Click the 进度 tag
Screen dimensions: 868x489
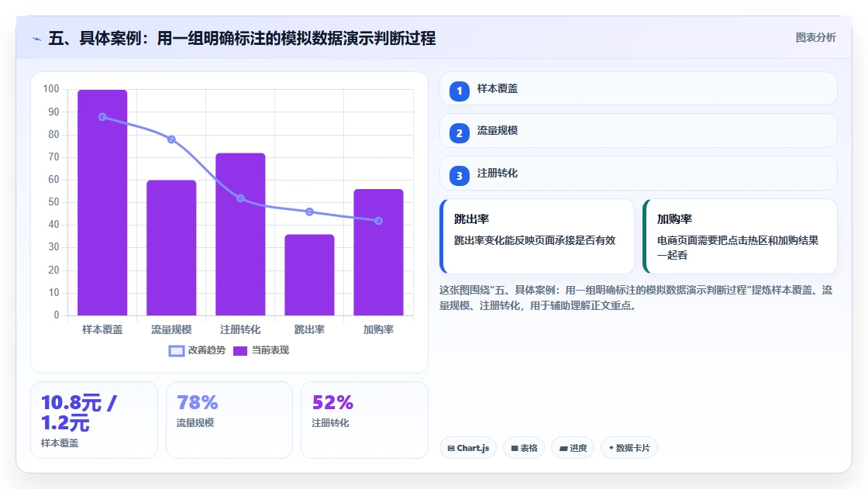(573, 448)
